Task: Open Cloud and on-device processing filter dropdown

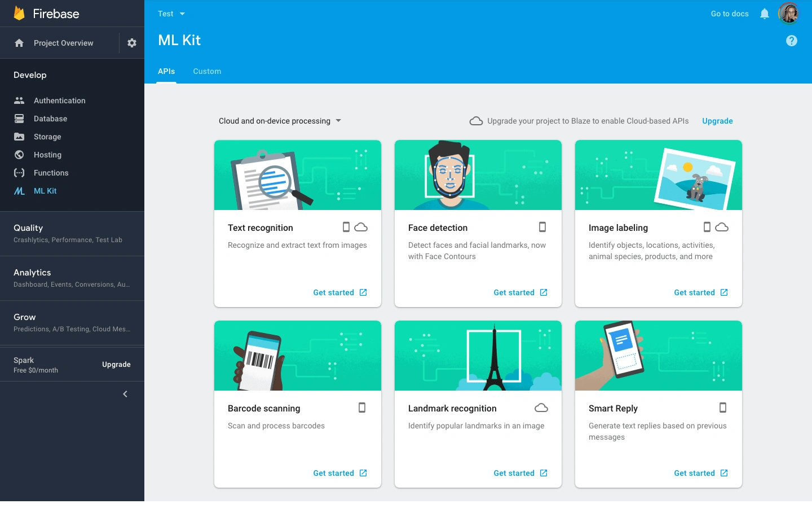Action: (x=280, y=121)
